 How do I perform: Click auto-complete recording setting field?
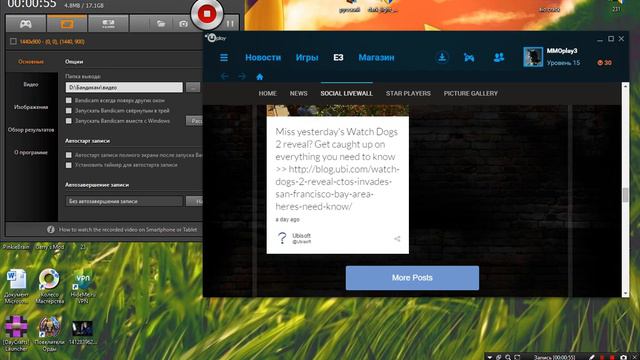pos(124,201)
